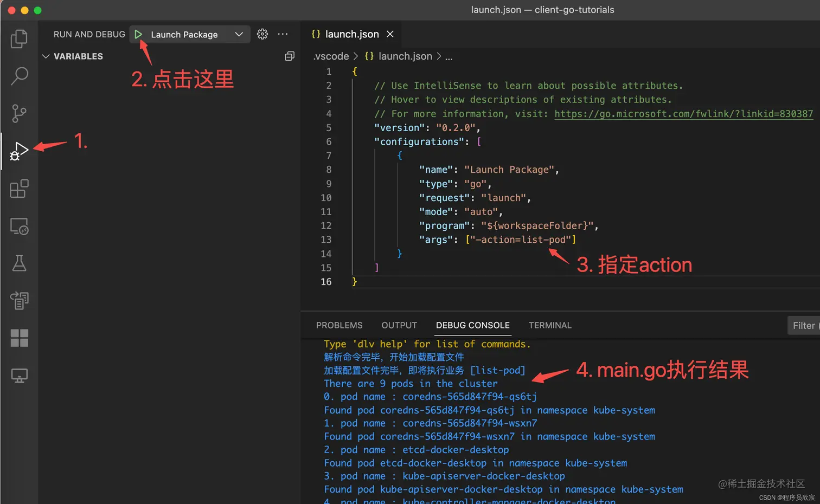The image size is (820, 504).
Task: Click 'Found pod coredns-565d847f94-wsxn7' console line
Action: pos(489,437)
